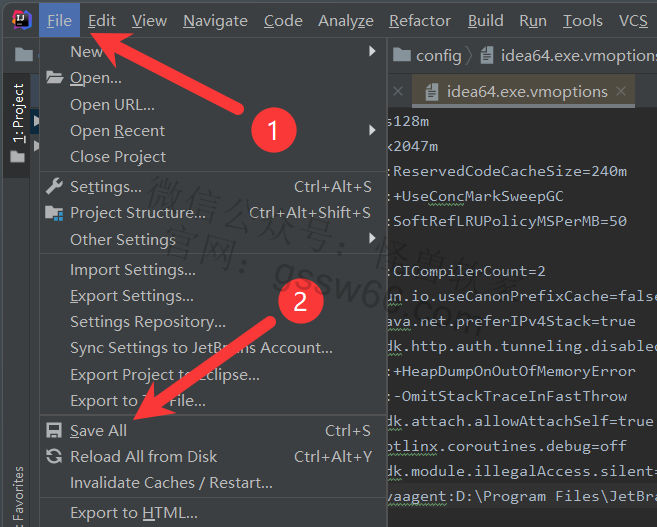Image resolution: width=657 pixels, height=527 pixels.
Task: Choose Export Settings... from File menu
Action: point(132,296)
